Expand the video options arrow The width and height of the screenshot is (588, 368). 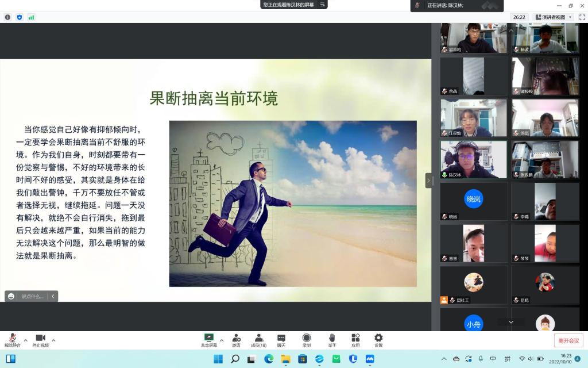pyautogui.click(x=54, y=340)
